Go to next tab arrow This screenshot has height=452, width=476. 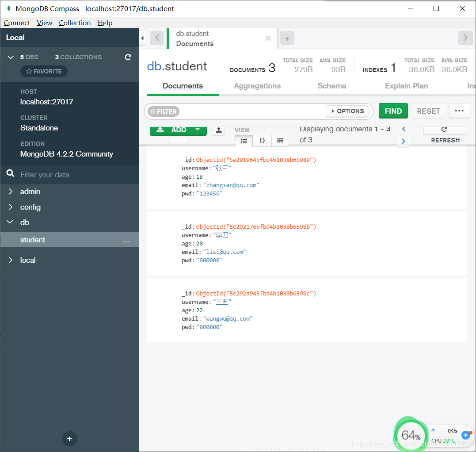point(465,38)
